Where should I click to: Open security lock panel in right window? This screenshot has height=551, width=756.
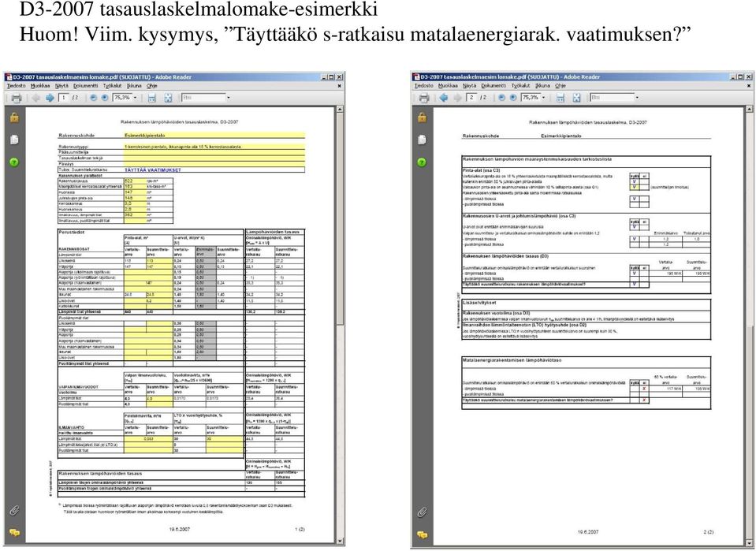[x=423, y=117]
